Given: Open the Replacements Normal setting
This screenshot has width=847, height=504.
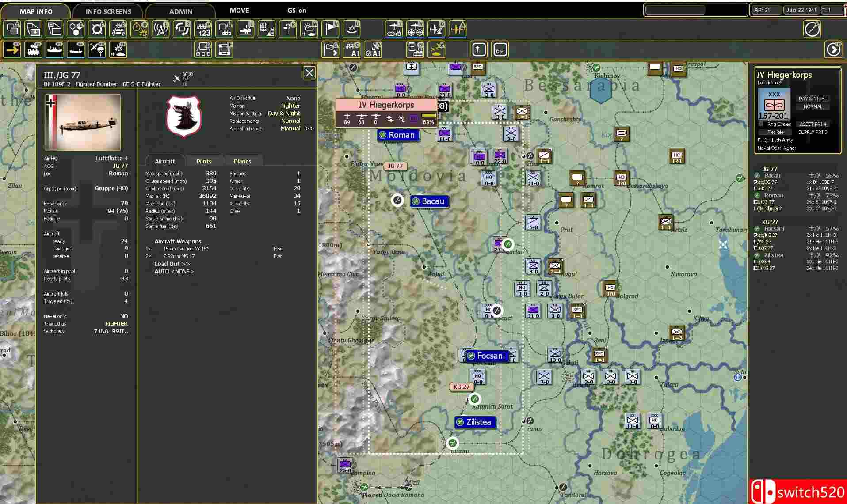Looking at the screenshot, I should pyautogui.click(x=290, y=121).
